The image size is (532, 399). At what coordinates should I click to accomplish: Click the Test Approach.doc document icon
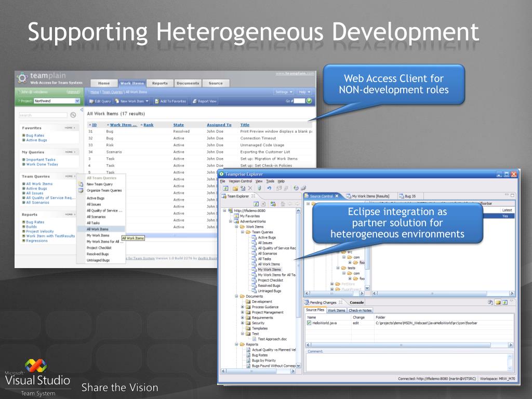click(254, 339)
